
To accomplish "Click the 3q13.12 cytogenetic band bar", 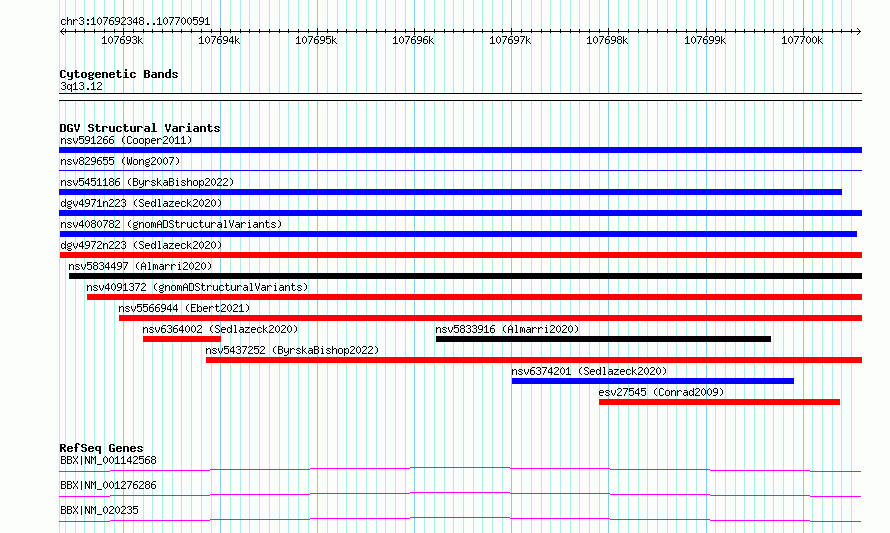I will point(460,97).
